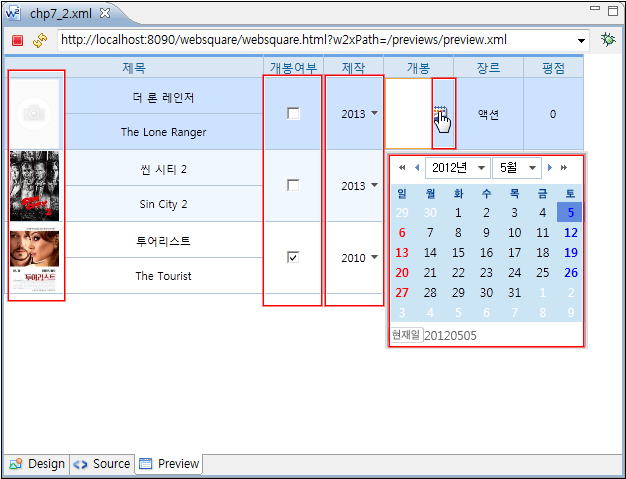Open the calendar picker icon in 개봉 column

click(441, 113)
